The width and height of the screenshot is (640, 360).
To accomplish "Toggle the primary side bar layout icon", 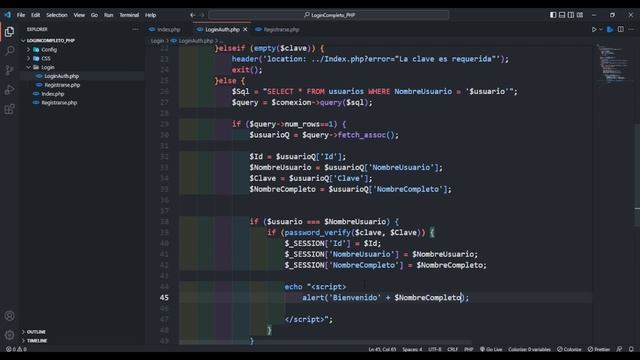I will tap(553, 15).
